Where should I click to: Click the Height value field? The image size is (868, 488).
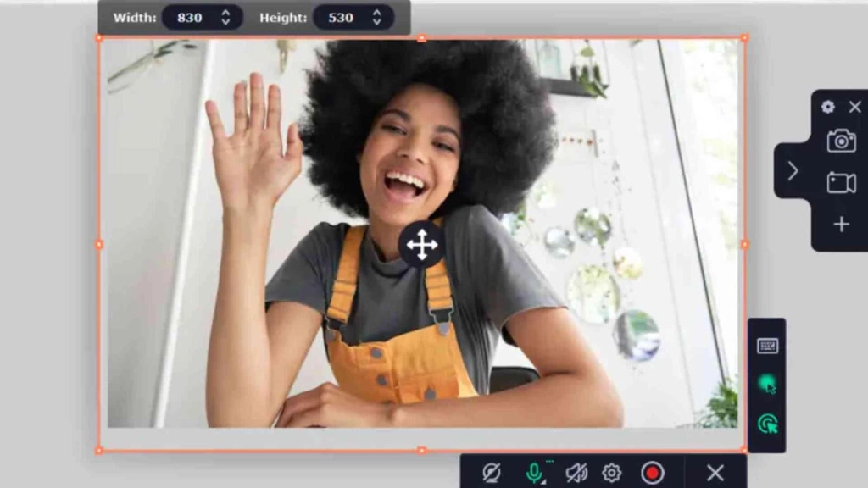[x=341, y=18]
